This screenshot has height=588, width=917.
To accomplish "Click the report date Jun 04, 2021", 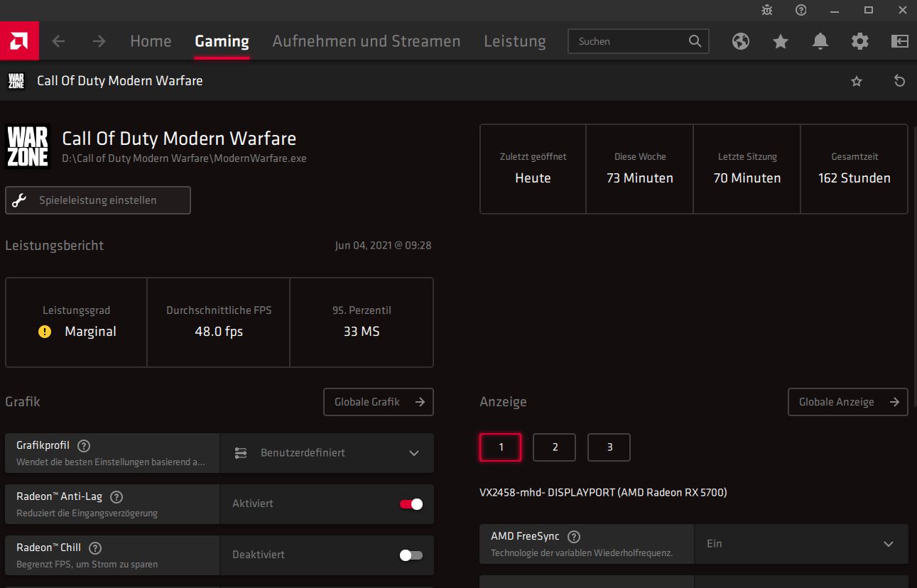I will click(383, 246).
